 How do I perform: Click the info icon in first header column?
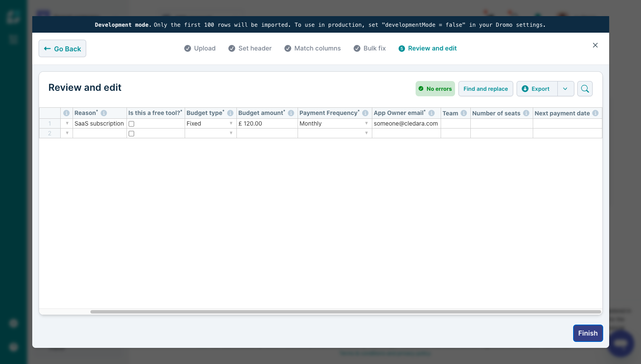pos(66,113)
